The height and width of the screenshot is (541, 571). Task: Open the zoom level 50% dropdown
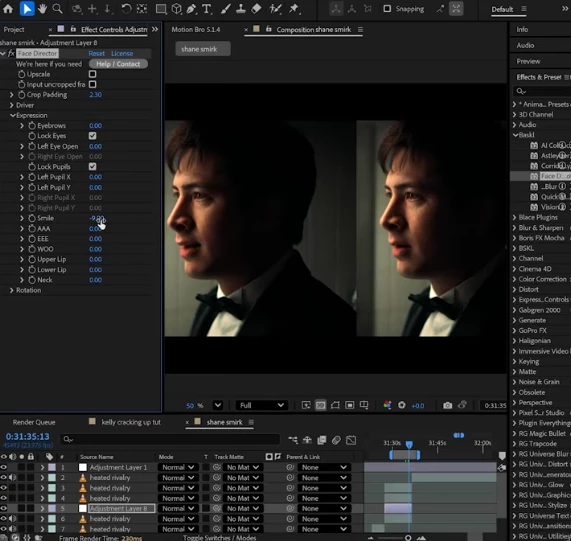(218, 405)
